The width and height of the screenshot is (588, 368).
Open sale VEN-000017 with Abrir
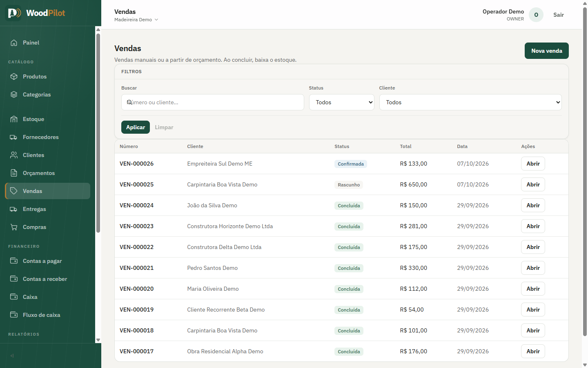pyautogui.click(x=533, y=351)
